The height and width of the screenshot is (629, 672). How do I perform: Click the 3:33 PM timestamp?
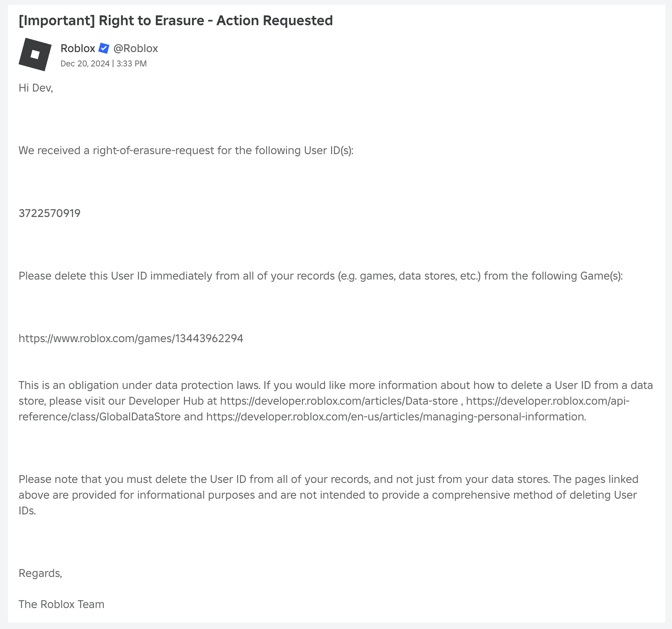pos(131,64)
